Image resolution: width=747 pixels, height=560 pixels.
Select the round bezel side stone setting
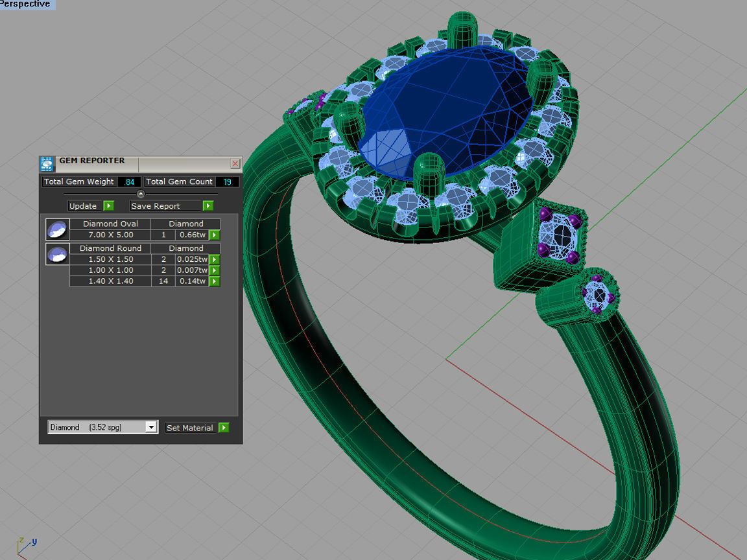click(579, 299)
